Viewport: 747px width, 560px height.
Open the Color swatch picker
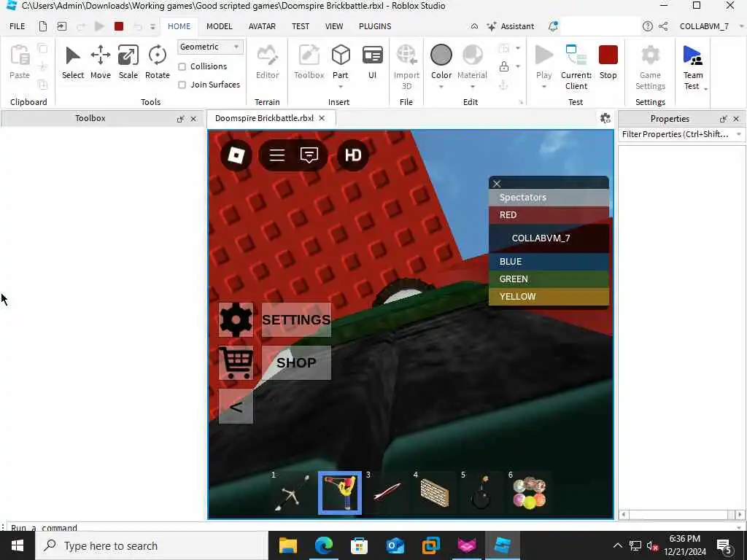coord(441,55)
